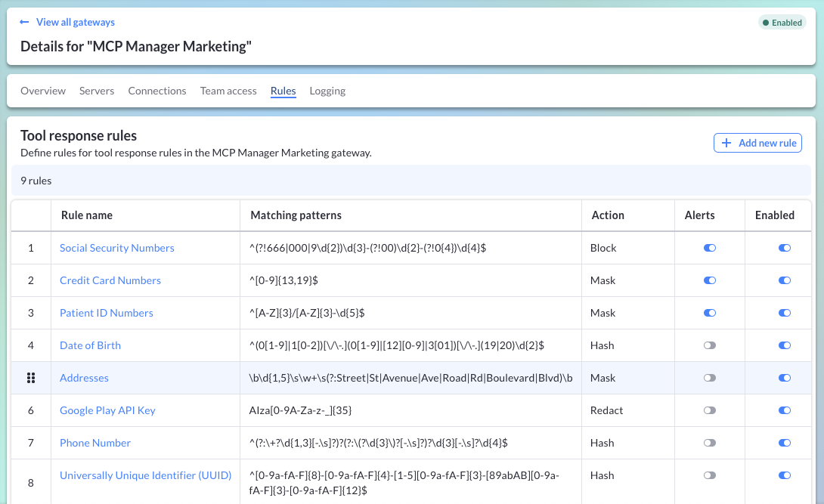Image resolution: width=824 pixels, height=504 pixels.
Task: Open the Team access tab
Action: (x=228, y=91)
